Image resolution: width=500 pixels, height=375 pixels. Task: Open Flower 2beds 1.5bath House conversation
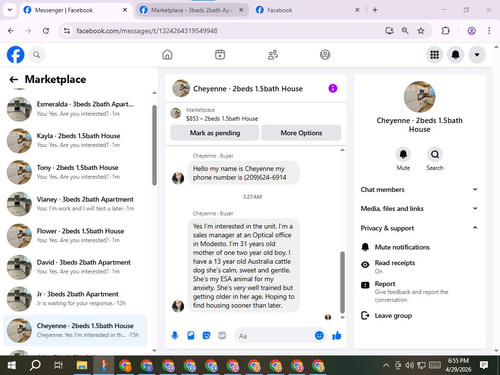pyautogui.click(x=76, y=235)
